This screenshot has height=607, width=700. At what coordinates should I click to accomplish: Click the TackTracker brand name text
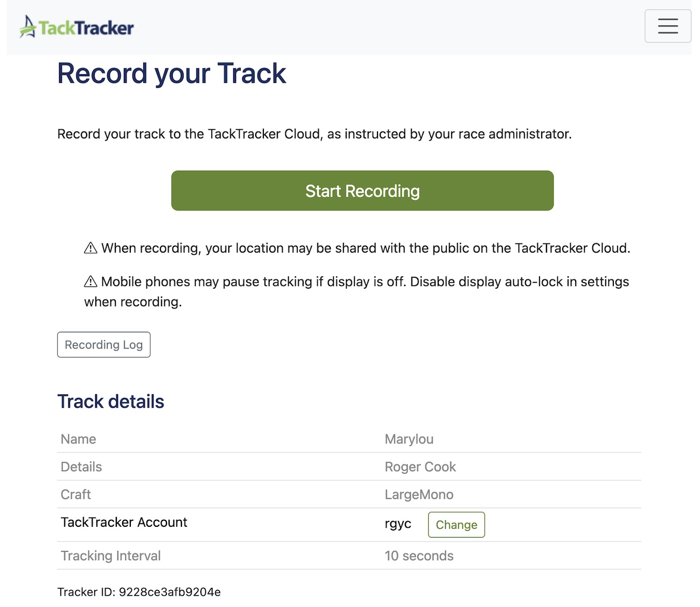86,28
